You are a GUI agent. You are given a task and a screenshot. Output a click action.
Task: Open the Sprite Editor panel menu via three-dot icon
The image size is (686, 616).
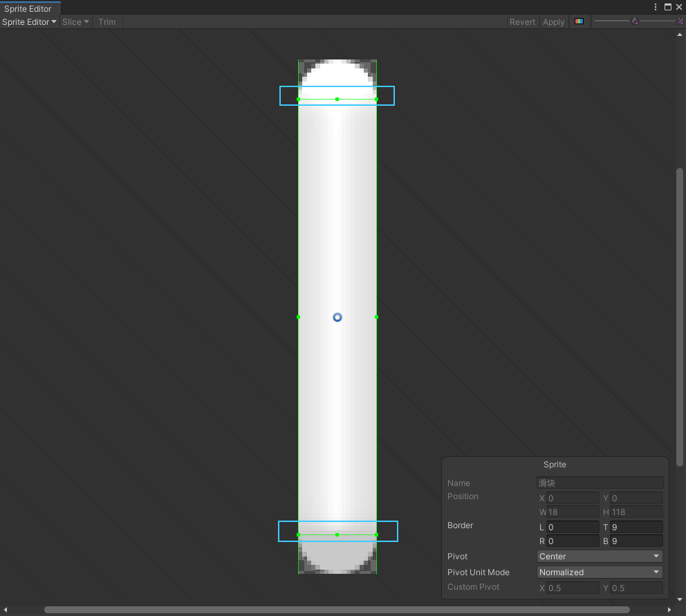tap(654, 6)
